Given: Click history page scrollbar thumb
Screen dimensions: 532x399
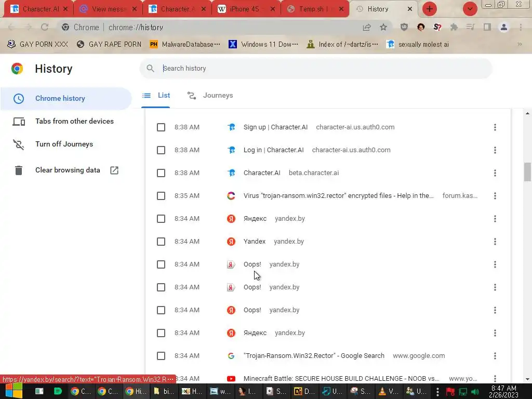Looking at the screenshot, I should [527, 172].
